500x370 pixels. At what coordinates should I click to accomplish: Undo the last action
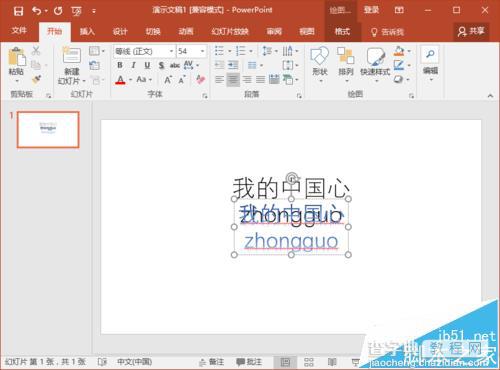pyautogui.click(x=37, y=11)
